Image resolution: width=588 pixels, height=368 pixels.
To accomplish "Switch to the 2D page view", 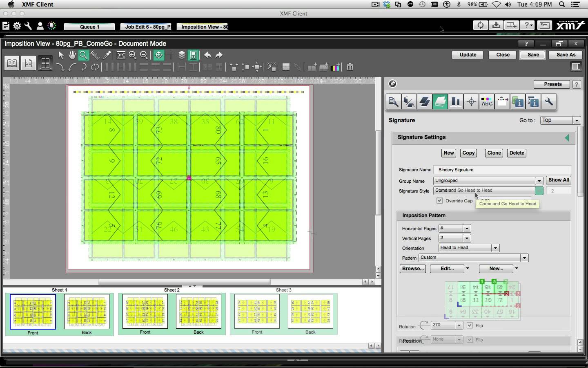I will pos(29,63).
